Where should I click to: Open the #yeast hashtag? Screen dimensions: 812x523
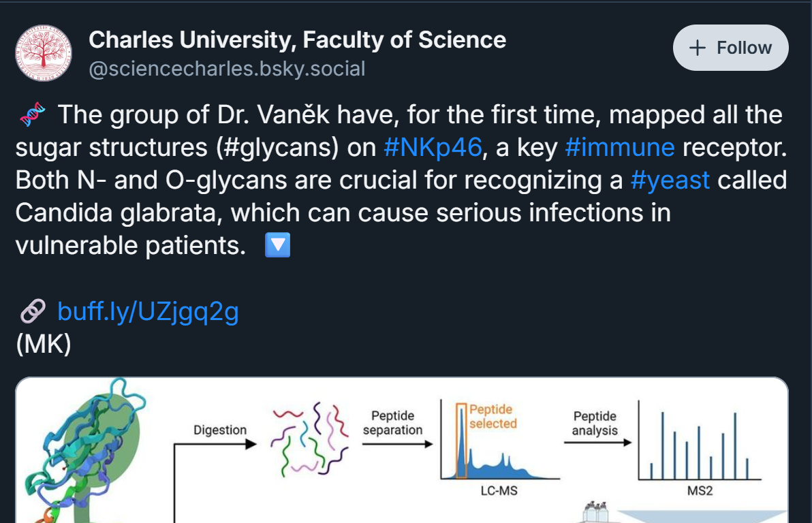[x=670, y=180]
